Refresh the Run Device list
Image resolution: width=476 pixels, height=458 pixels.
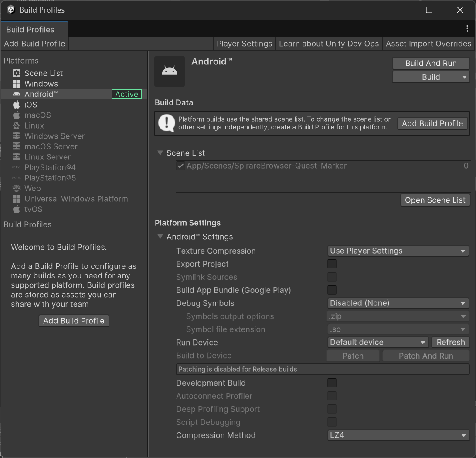pyautogui.click(x=451, y=342)
